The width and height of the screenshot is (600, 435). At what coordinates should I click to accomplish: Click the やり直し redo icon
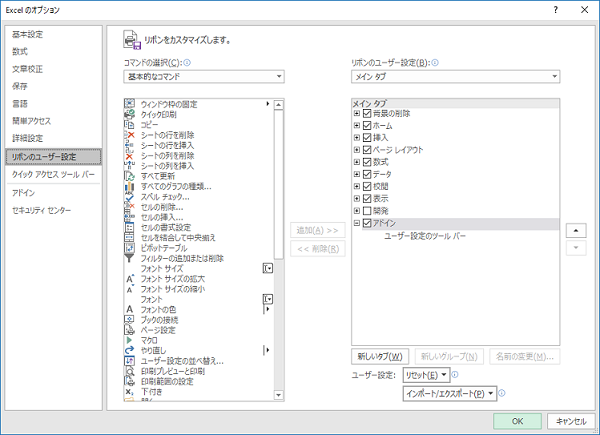[x=130, y=350]
